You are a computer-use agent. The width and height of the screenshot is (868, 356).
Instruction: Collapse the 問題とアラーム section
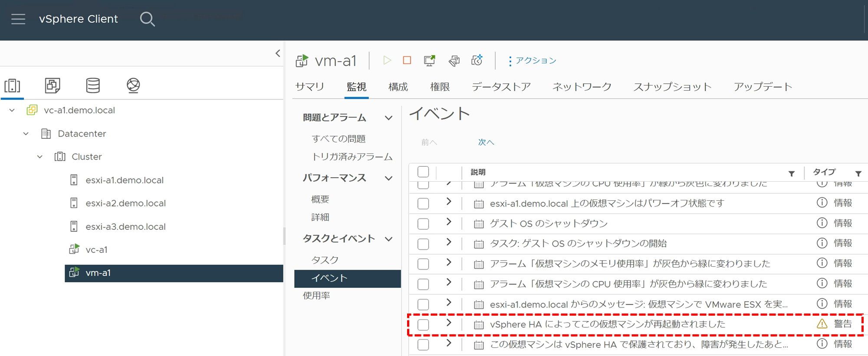389,118
